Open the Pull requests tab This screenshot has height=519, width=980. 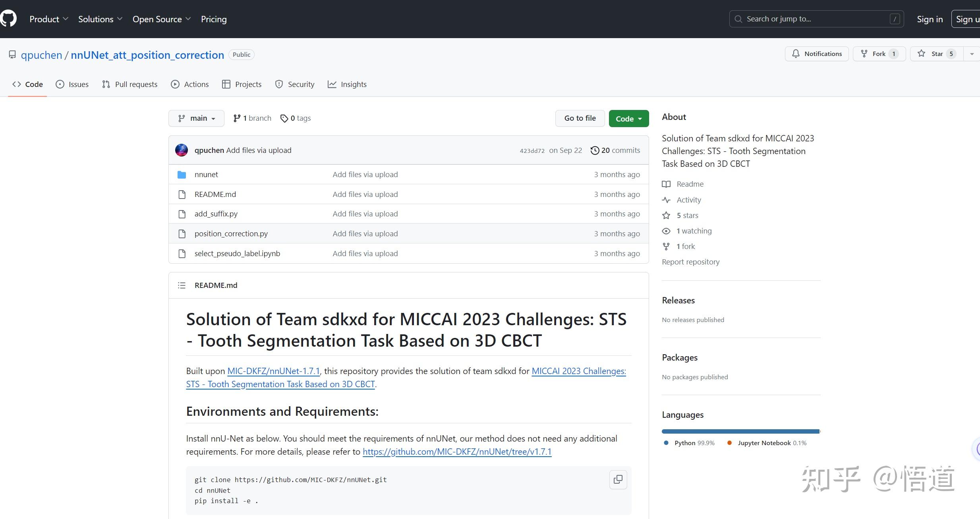click(130, 84)
